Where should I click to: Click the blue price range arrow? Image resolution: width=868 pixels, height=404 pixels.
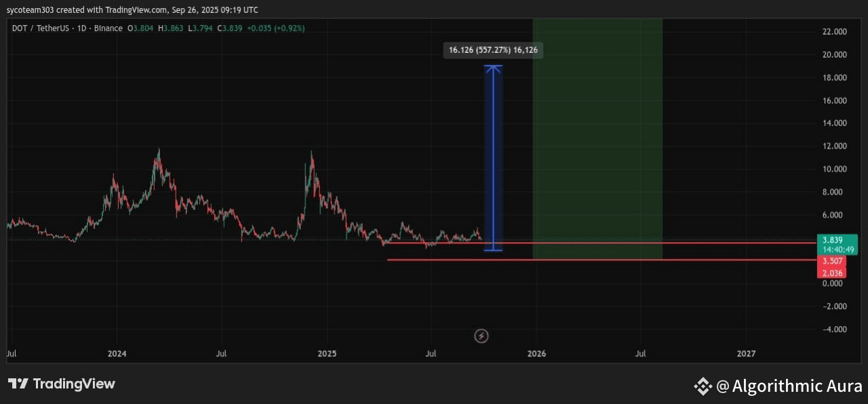(494, 158)
